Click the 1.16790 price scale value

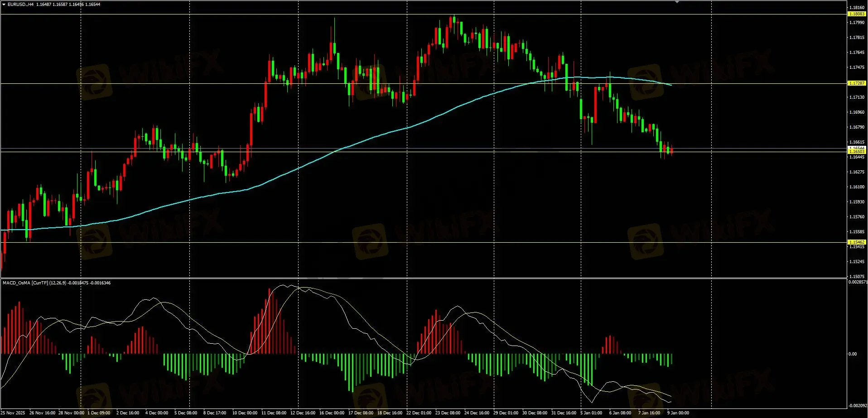coord(857,127)
